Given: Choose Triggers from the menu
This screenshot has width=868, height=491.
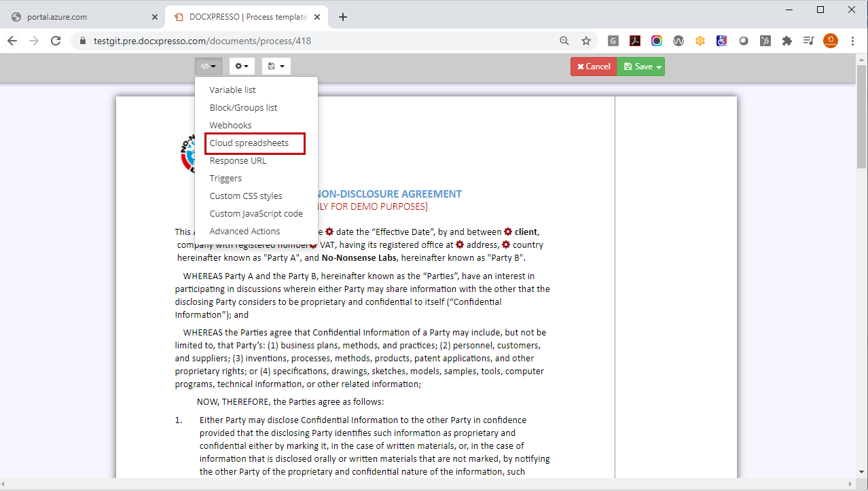Looking at the screenshot, I should [225, 178].
